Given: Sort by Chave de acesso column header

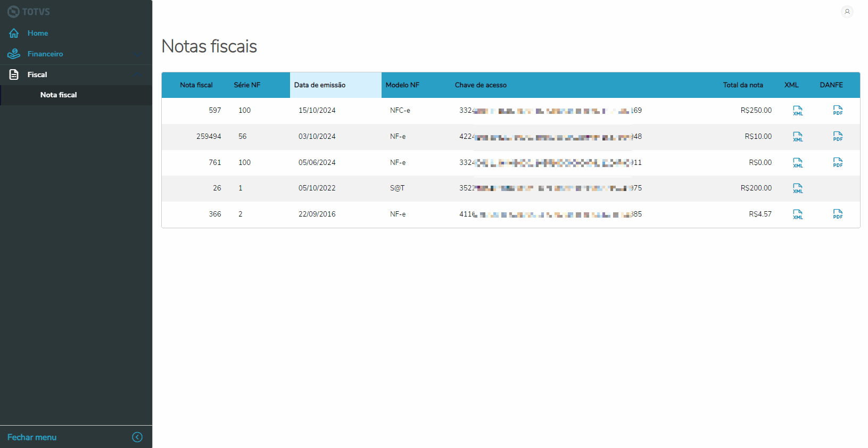Looking at the screenshot, I should [481, 85].
